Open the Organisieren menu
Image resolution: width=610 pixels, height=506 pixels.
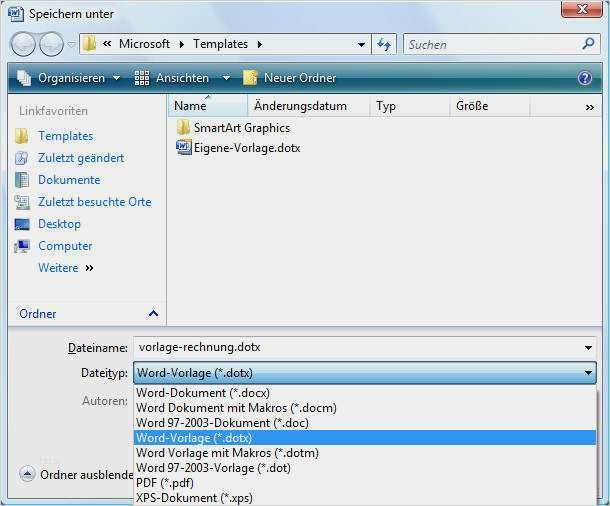click(69, 78)
